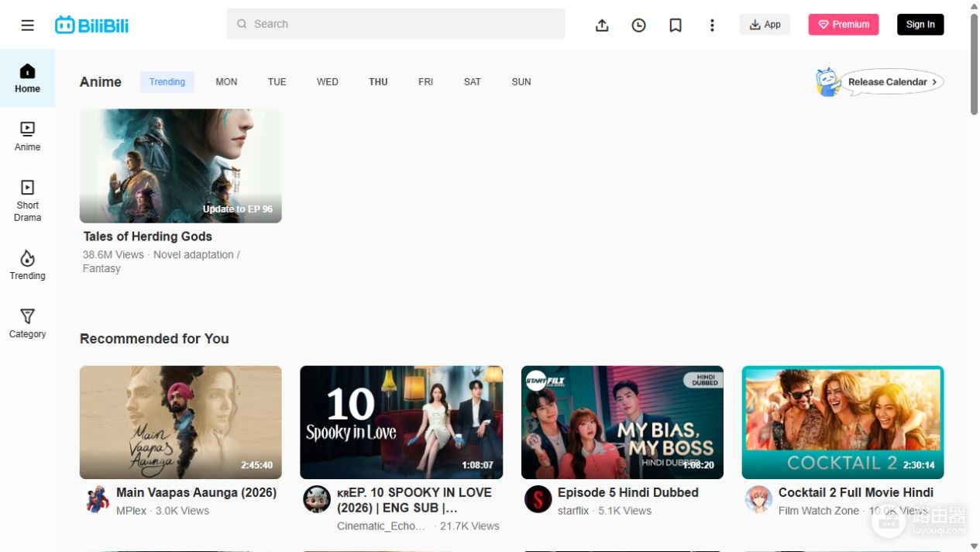
Task: Open the three-dot more options
Action: coord(712,25)
